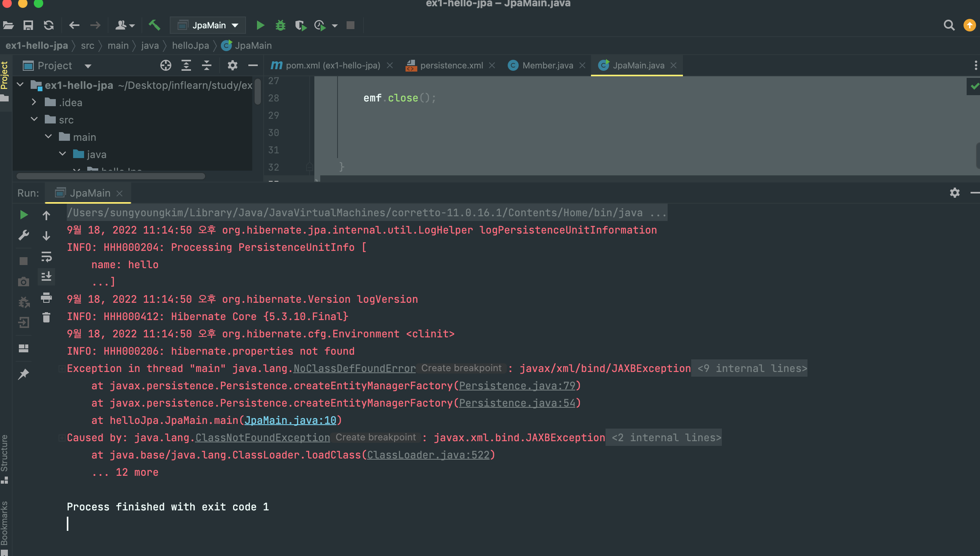The image size is (980, 556).
Task: Open Search Everywhere magnifier
Action: (949, 26)
